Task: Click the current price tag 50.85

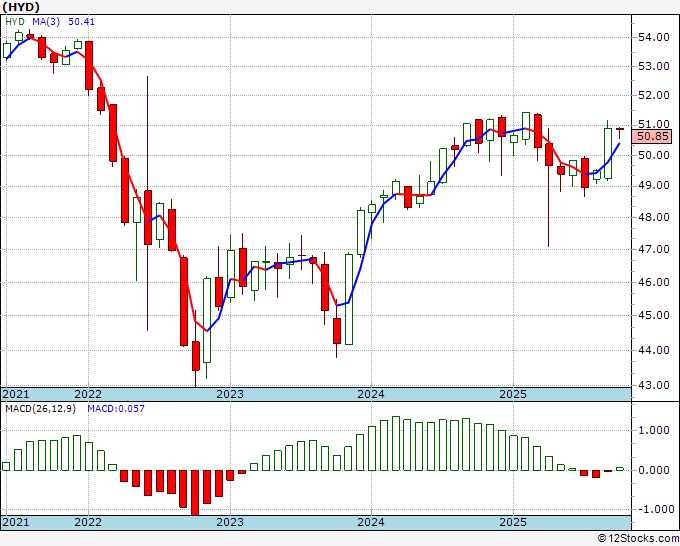Action: pyautogui.click(x=653, y=136)
